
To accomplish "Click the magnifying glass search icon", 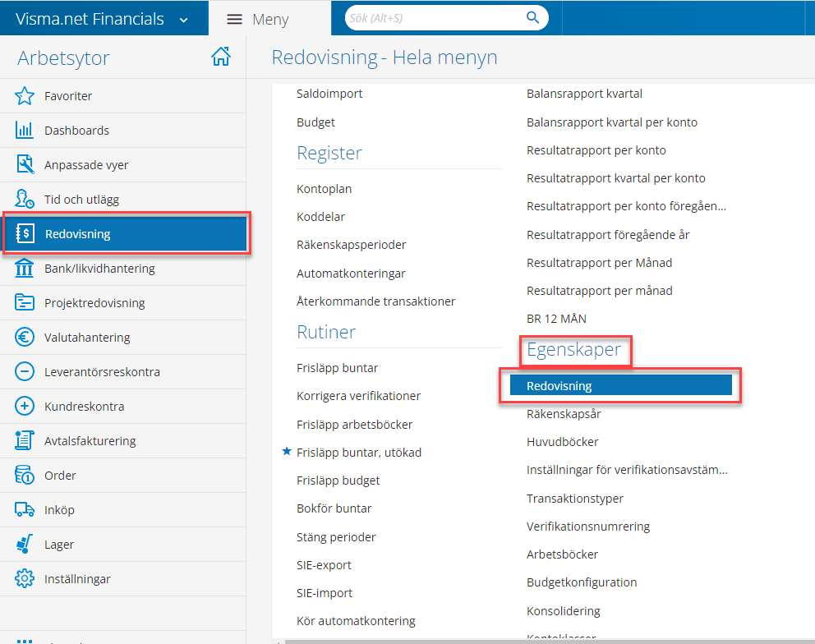I will tap(532, 17).
